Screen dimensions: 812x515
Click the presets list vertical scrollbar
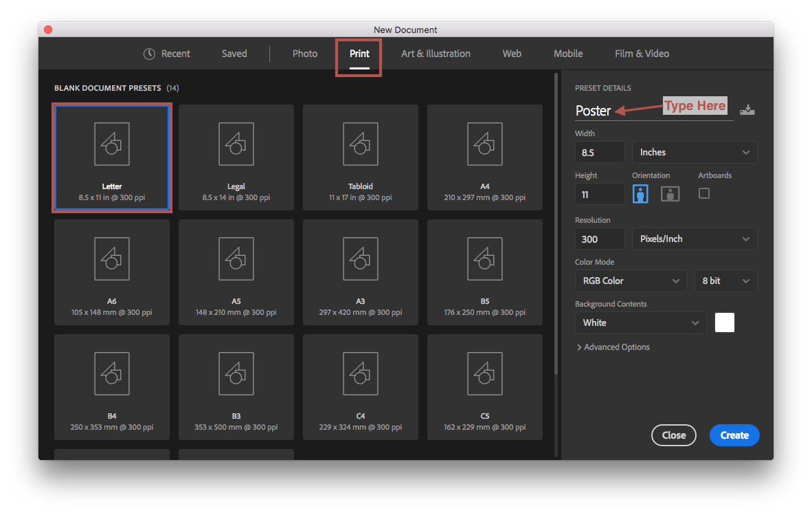[x=556, y=224]
